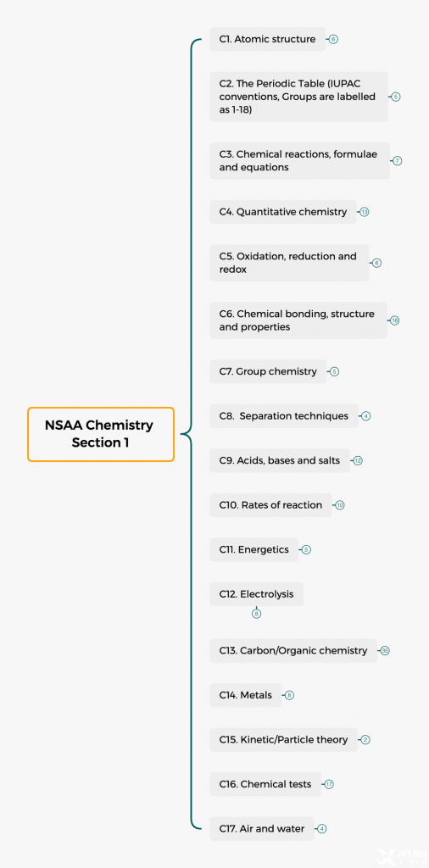The height and width of the screenshot is (868, 429).
Task: Select the C5. Oxidation, reduction and redox node
Action: point(289,263)
